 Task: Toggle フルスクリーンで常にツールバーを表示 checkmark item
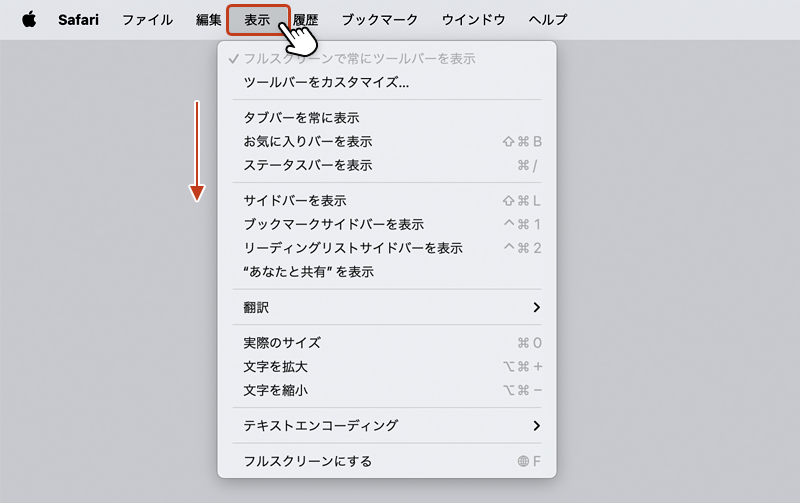(387, 59)
